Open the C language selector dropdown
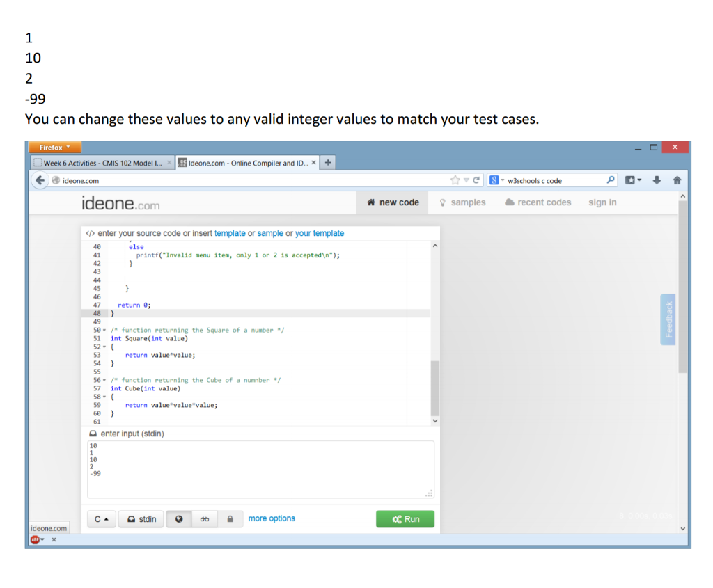 (x=101, y=519)
